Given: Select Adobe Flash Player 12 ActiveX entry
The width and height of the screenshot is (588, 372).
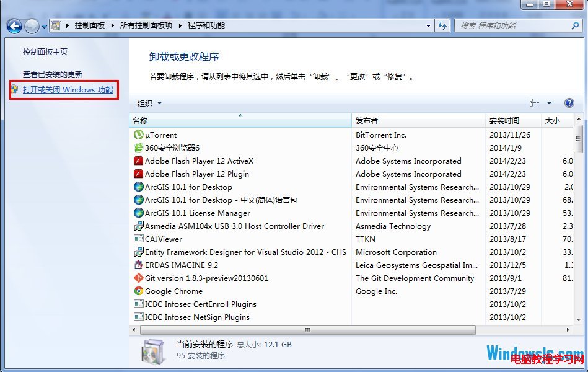Looking at the screenshot, I should click(x=199, y=161).
